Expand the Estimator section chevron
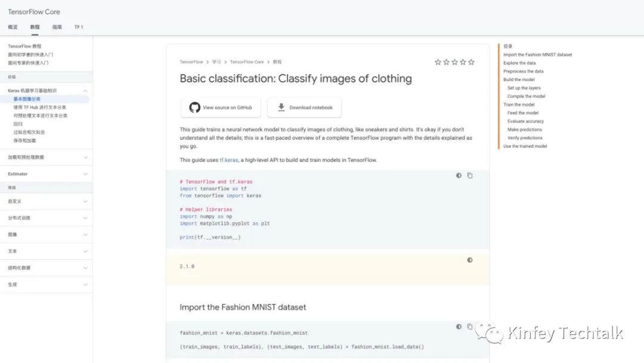 coord(85,174)
